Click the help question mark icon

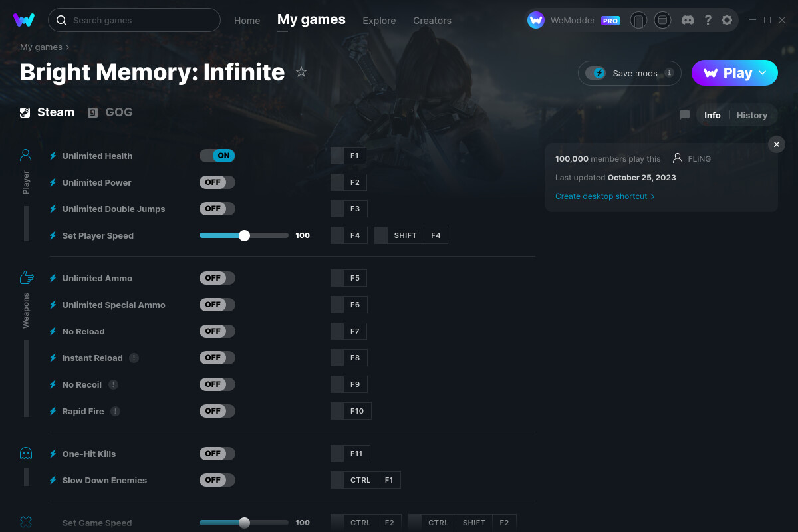coord(708,20)
